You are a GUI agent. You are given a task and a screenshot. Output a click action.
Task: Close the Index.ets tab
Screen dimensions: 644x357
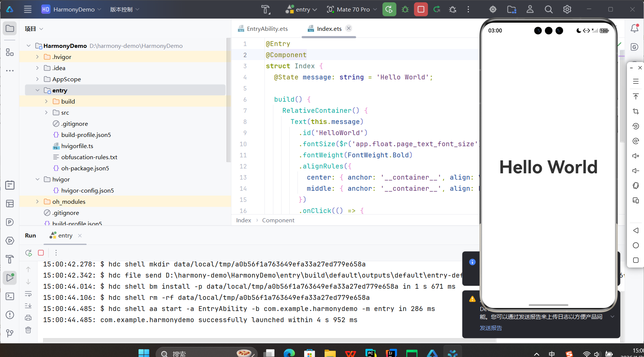point(348,28)
